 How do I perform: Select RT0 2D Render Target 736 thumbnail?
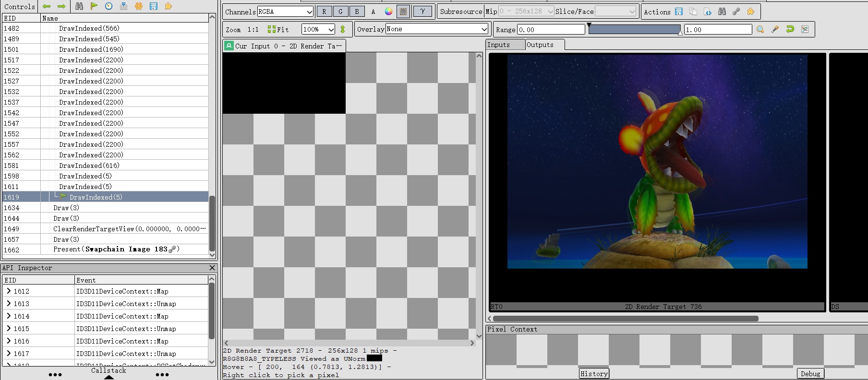click(657, 182)
